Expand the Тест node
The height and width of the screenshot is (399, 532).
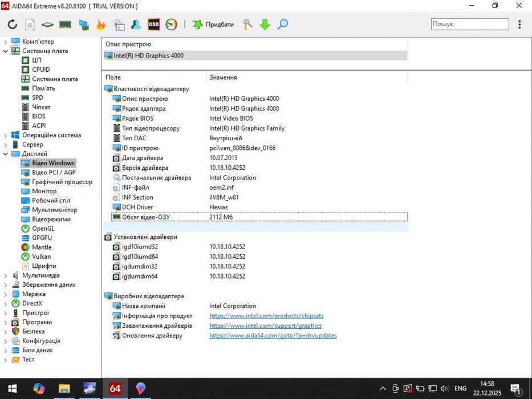(5, 360)
